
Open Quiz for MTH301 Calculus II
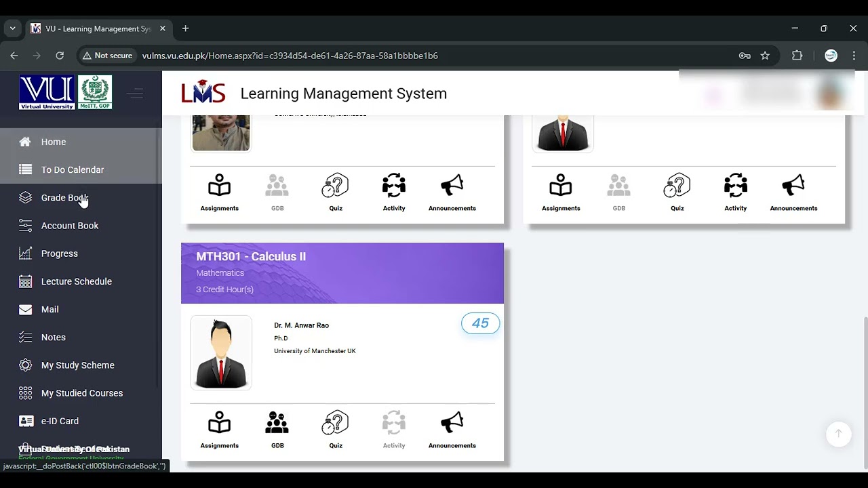[336, 430]
